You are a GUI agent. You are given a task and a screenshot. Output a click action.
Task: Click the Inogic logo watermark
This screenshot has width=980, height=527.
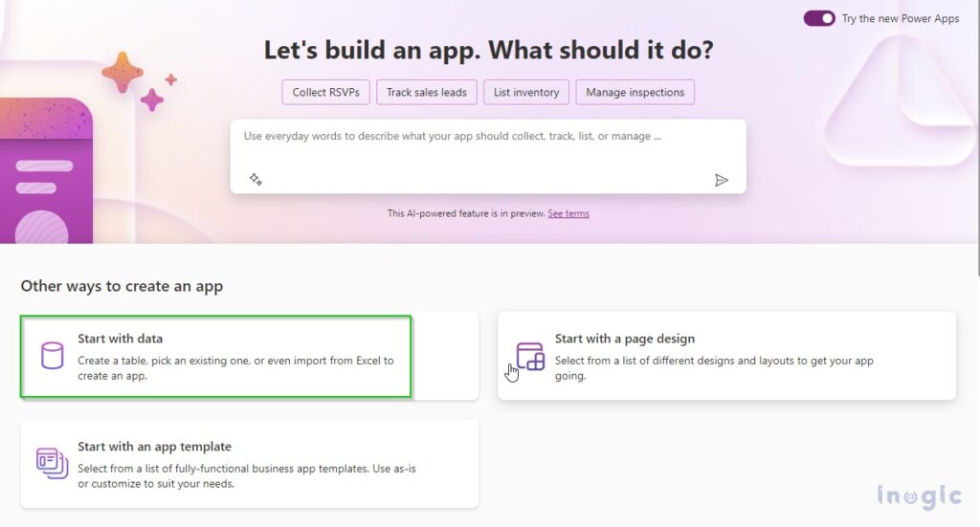pyautogui.click(x=917, y=495)
